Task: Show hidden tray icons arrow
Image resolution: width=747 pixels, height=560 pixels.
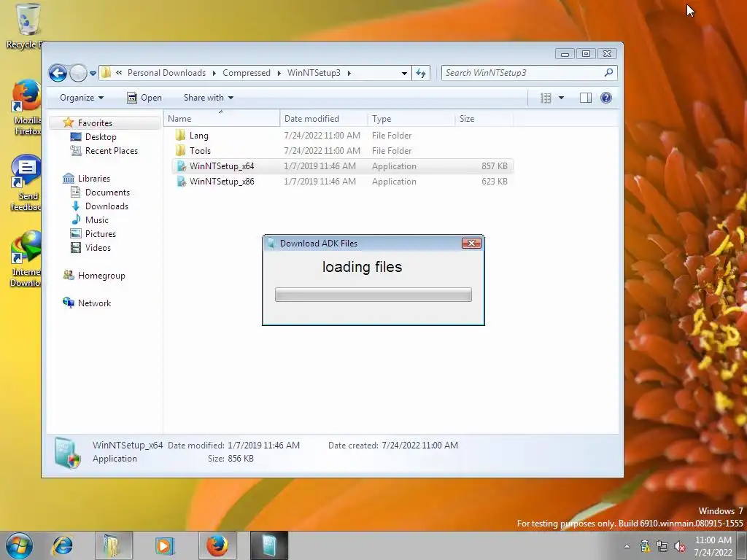Action: point(627,546)
